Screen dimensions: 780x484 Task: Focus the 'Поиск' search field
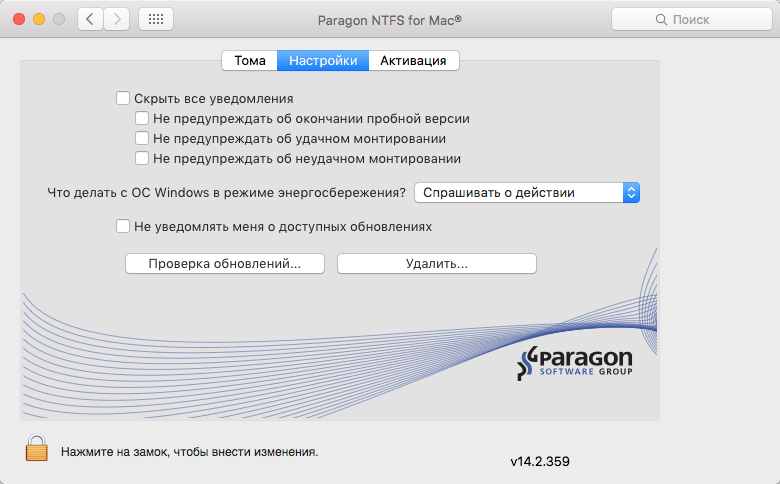[691, 19]
